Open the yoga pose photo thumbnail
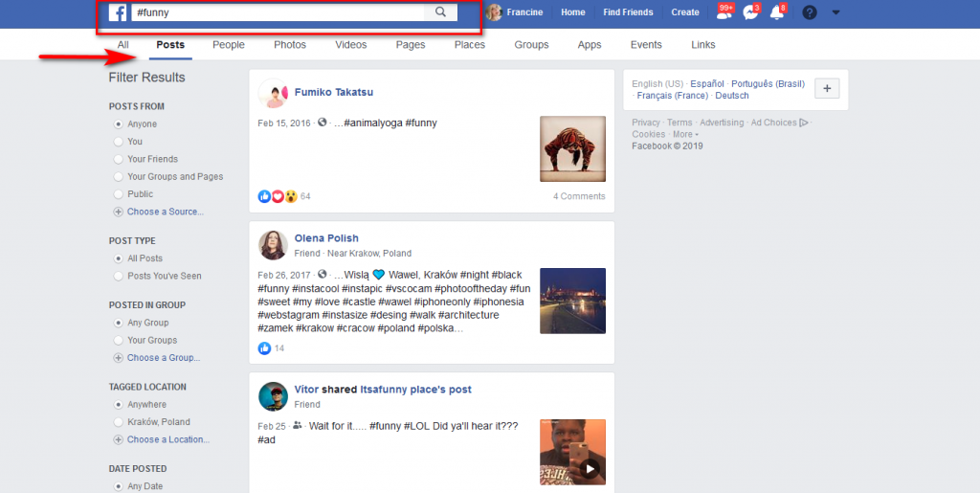This screenshot has height=493, width=980. pos(572,148)
